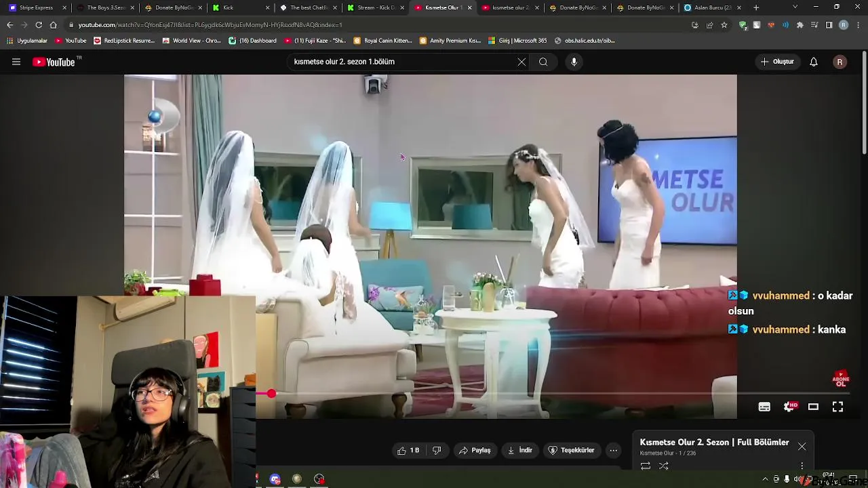Switch player to theater mode

click(813, 407)
